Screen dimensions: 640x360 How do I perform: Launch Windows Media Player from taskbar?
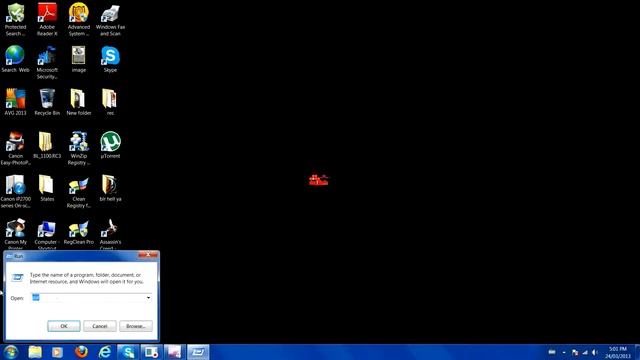click(x=58, y=352)
